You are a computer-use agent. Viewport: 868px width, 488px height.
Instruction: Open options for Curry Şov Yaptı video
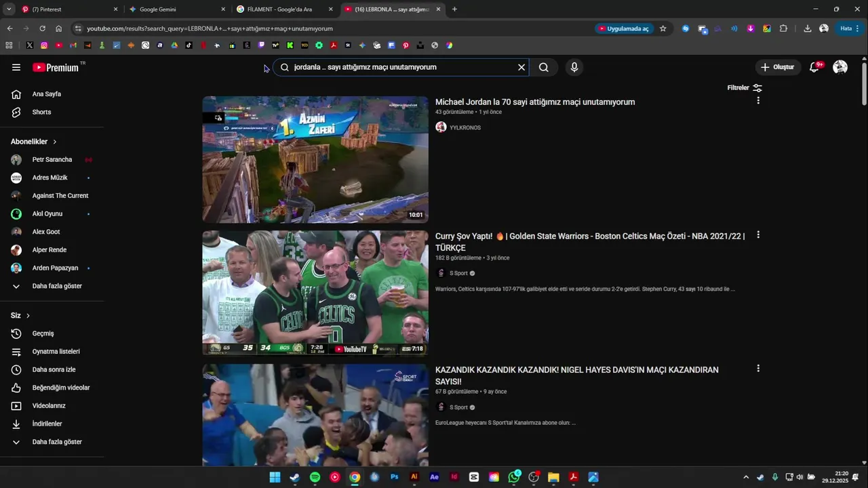[758, 235]
